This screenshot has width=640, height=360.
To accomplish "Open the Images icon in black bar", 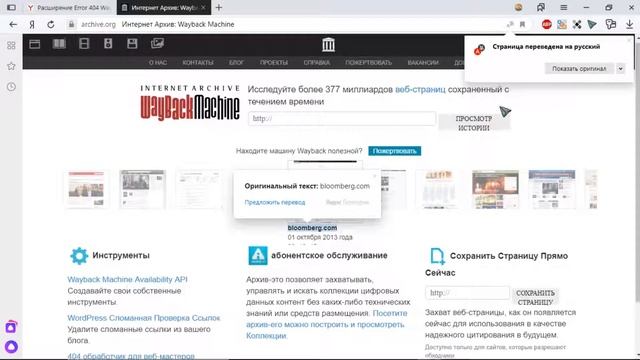I will tap(157, 43).
